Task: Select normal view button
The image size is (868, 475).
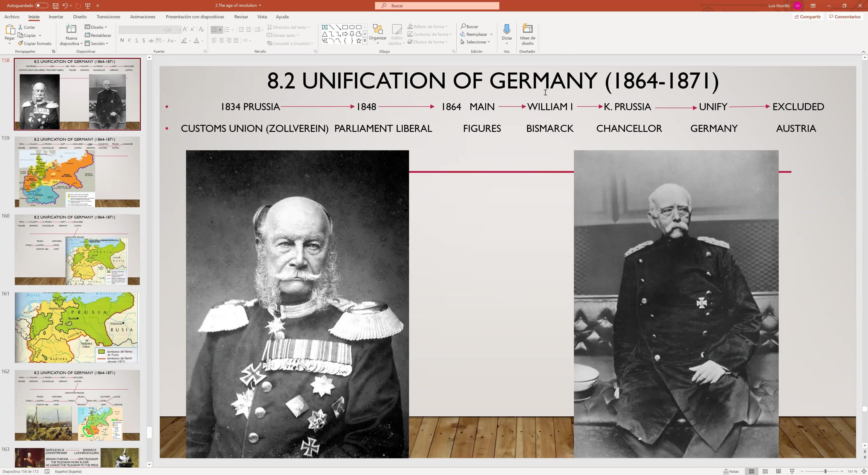Action: coord(751,471)
